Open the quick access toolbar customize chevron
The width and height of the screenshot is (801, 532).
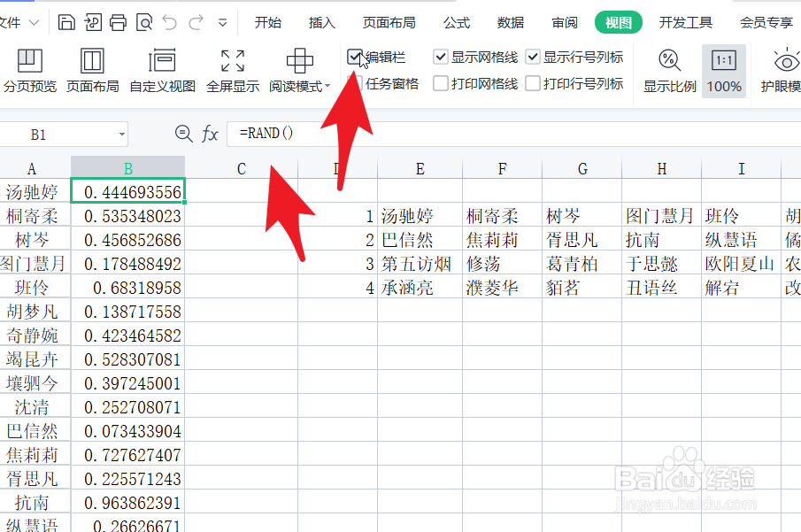click(224, 20)
